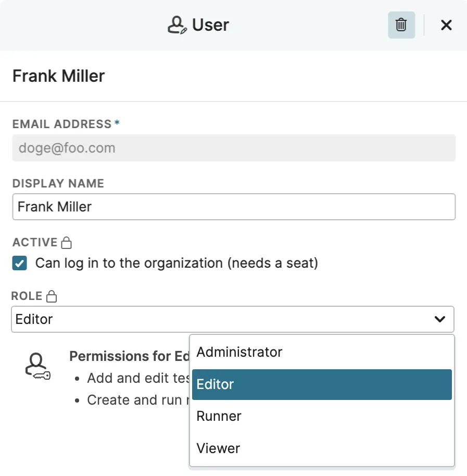This screenshot has width=467, height=476.
Task: Choose the highlighted Editor option
Action: (322, 384)
